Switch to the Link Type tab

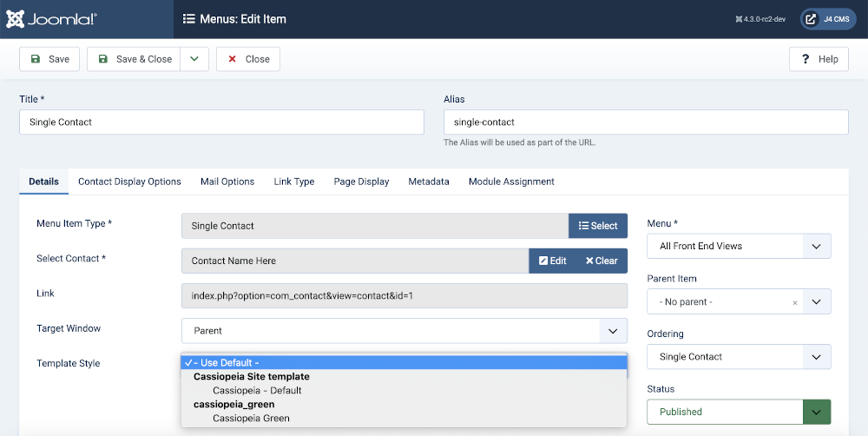coord(294,182)
